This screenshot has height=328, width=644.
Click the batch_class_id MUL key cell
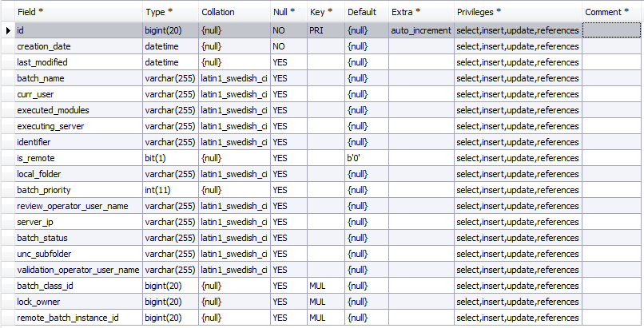(x=326, y=286)
